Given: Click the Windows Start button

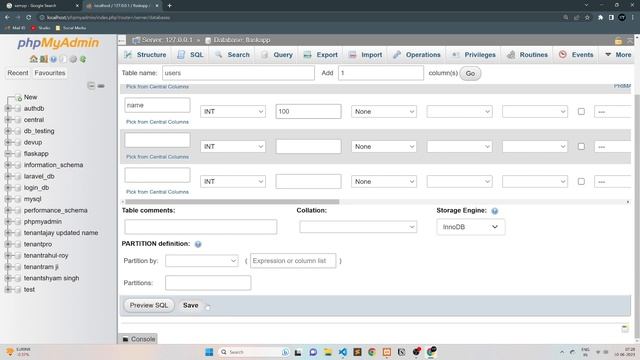Looking at the screenshot, I should click(x=209, y=352).
